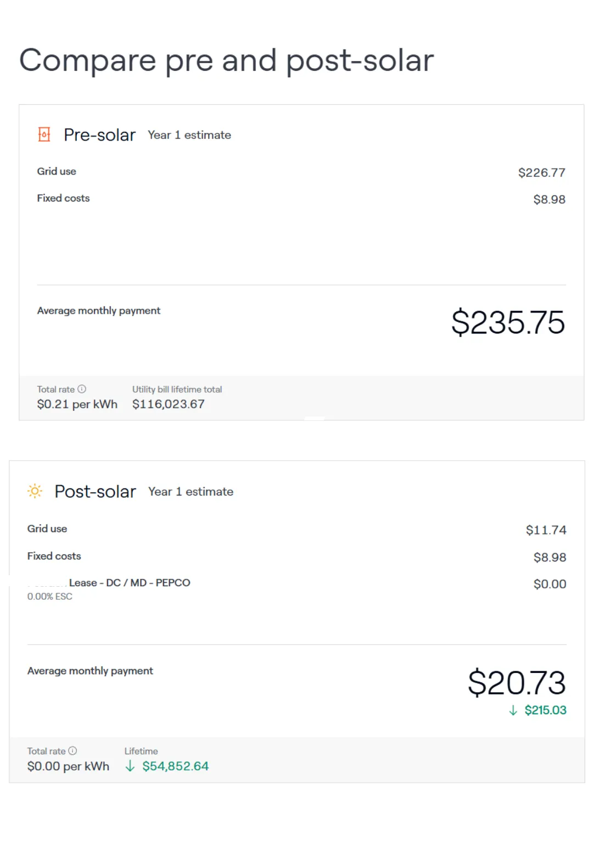Open the Pre-solar Total rate info icon

coord(82,389)
